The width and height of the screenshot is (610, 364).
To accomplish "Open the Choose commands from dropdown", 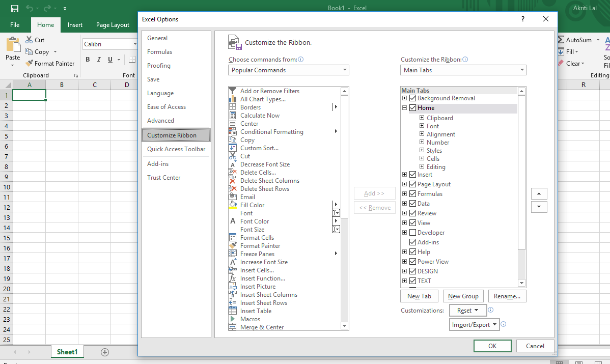I will tap(288, 70).
